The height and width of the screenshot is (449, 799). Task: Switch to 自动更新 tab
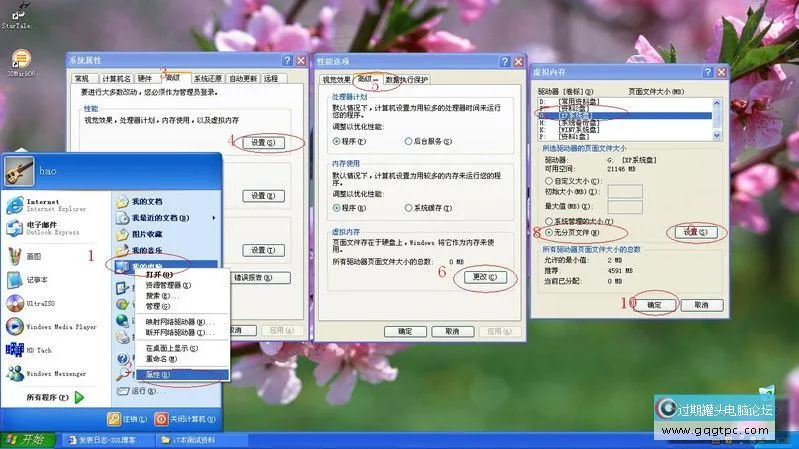243,78
